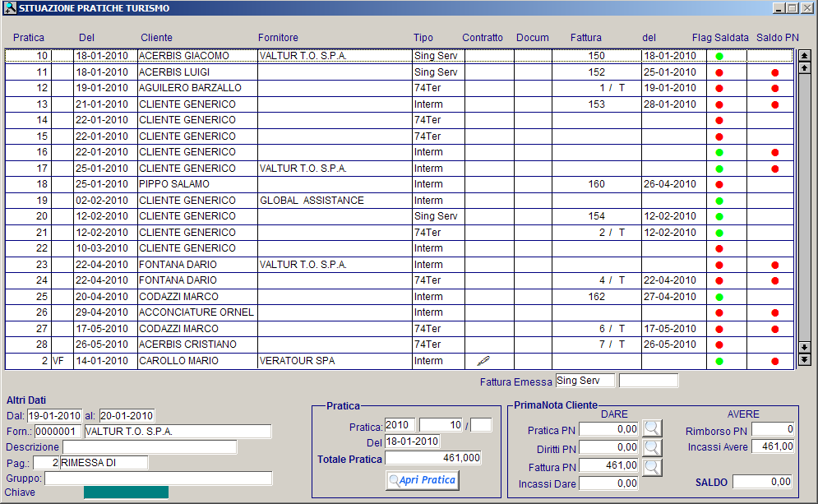Screen dimensions: 818x504
Task: Click red Saldo PN dot for pratica 26
Action: [774, 312]
